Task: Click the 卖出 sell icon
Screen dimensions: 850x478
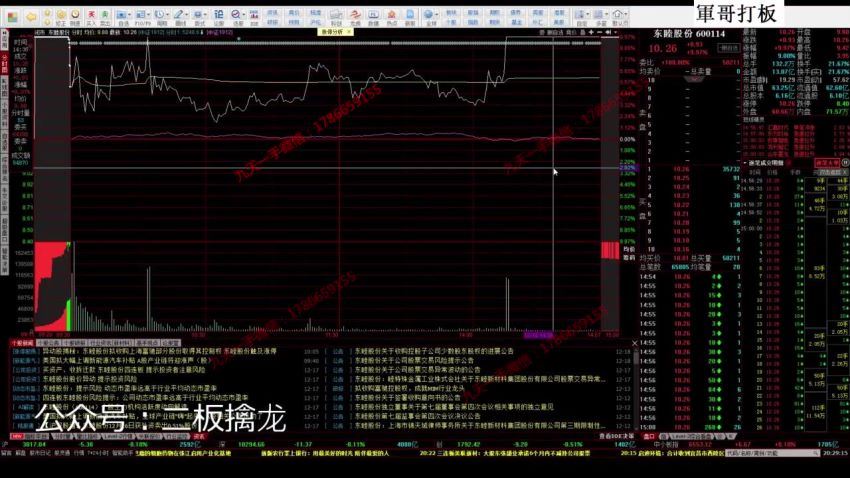Action: pyautogui.click(x=105, y=15)
